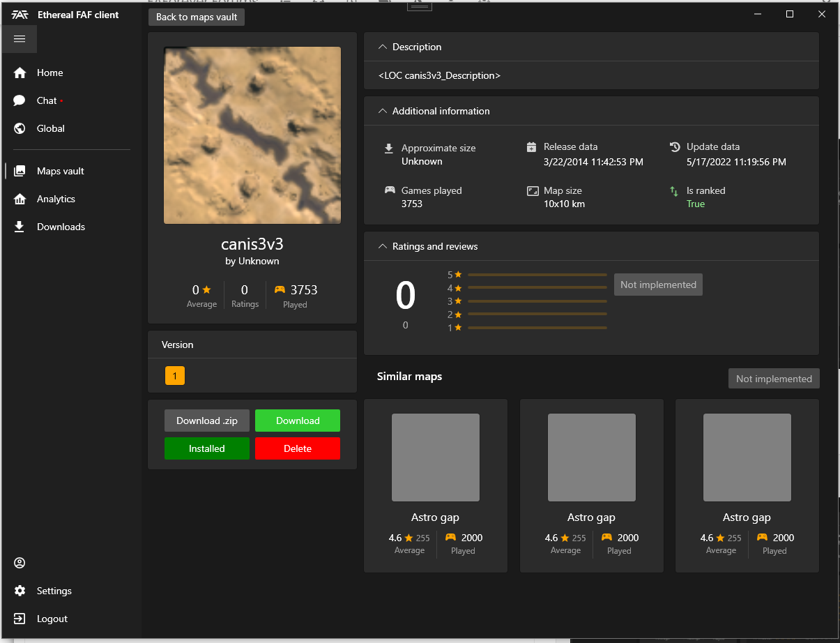Click the Chat speech bubble icon
Screen dimensions: 840x643
[20, 100]
